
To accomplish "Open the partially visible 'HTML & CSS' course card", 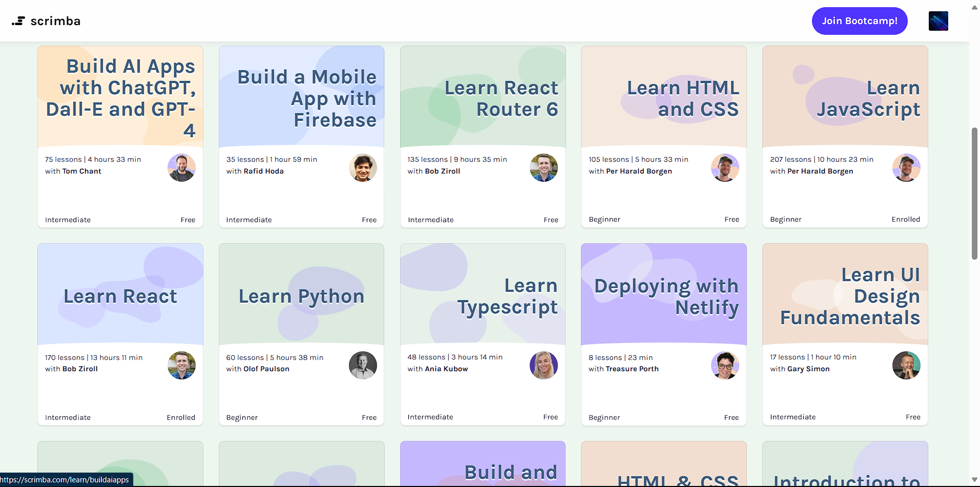I will point(664,464).
